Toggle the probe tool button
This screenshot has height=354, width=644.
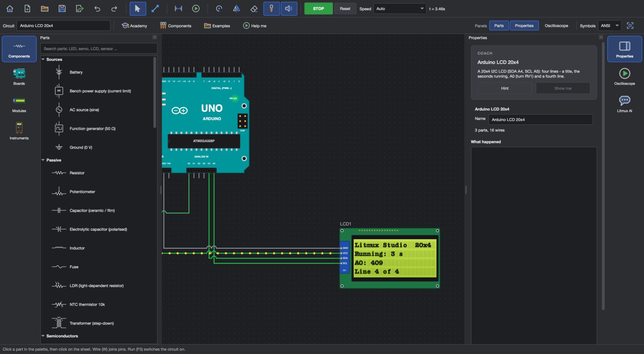[x=271, y=8]
